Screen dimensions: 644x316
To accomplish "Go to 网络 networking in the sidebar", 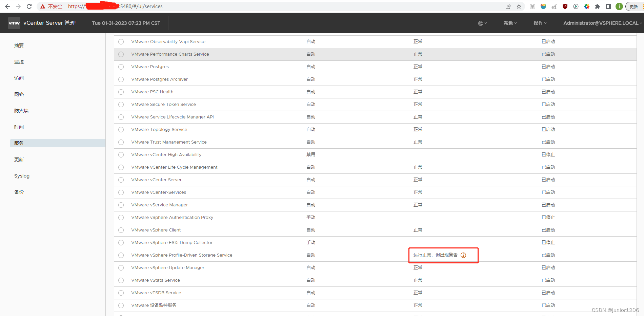I will (19, 94).
